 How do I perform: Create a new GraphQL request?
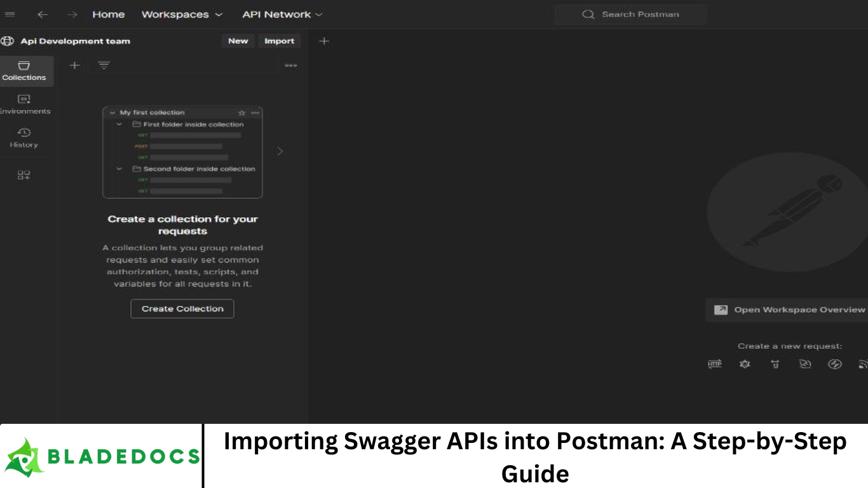[x=745, y=364]
